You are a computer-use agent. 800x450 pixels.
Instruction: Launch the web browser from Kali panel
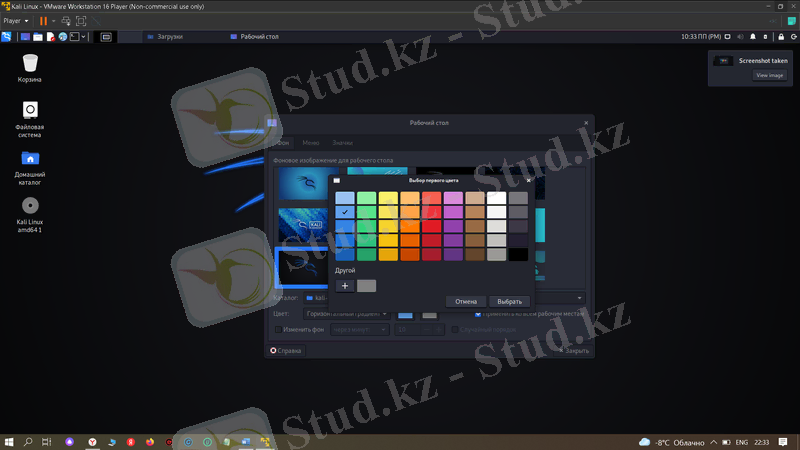63,37
